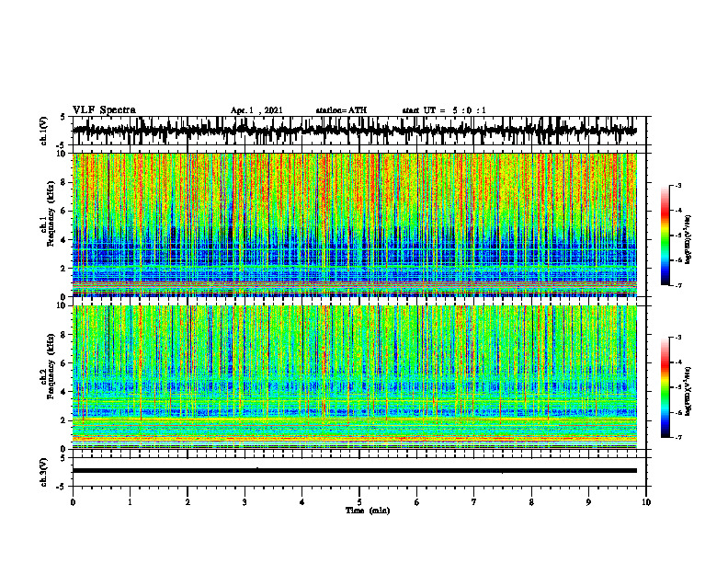Click the '2' tick on ch.1 frequency axis

(x=64, y=269)
